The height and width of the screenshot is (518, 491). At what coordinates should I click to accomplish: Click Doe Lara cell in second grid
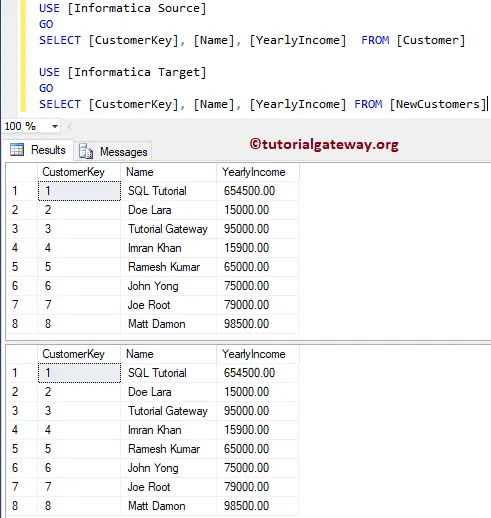pyautogui.click(x=168, y=392)
